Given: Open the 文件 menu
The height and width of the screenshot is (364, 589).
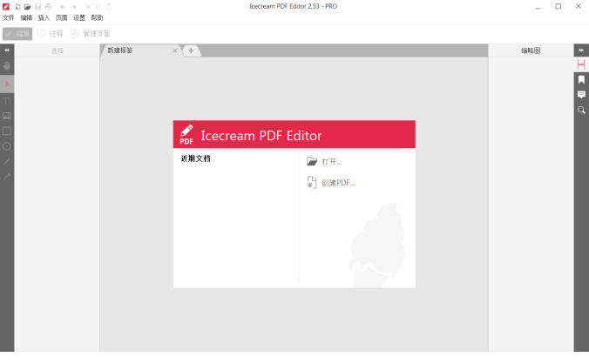Looking at the screenshot, I should [x=8, y=17].
